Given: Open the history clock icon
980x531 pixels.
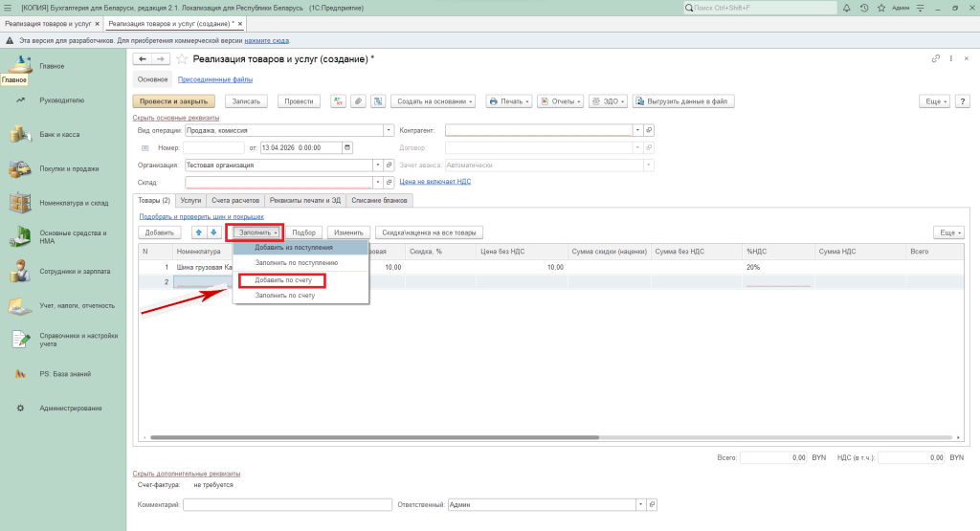Looking at the screenshot, I should click(864, 8).
